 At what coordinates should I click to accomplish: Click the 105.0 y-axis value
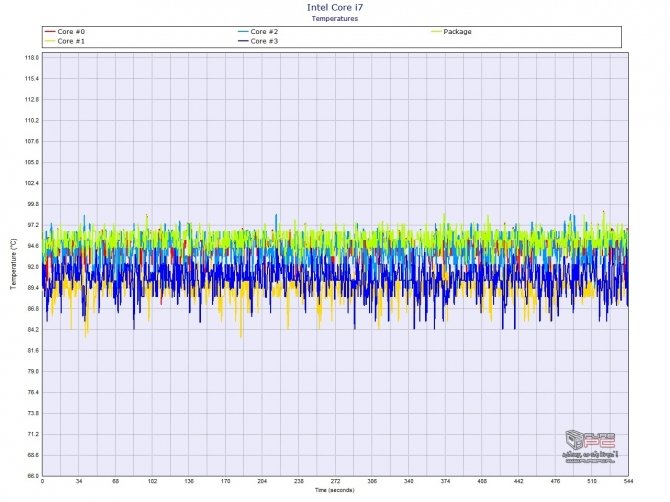(32, 162)
